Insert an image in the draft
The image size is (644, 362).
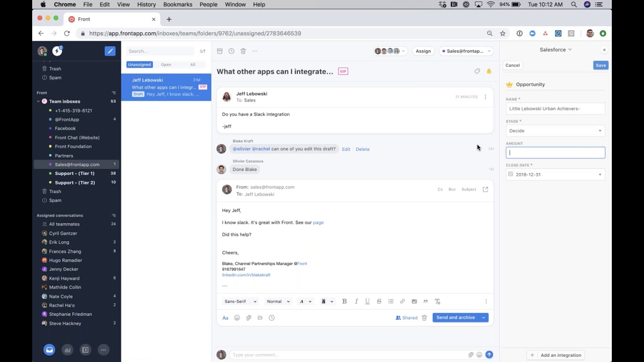point(414,301)
